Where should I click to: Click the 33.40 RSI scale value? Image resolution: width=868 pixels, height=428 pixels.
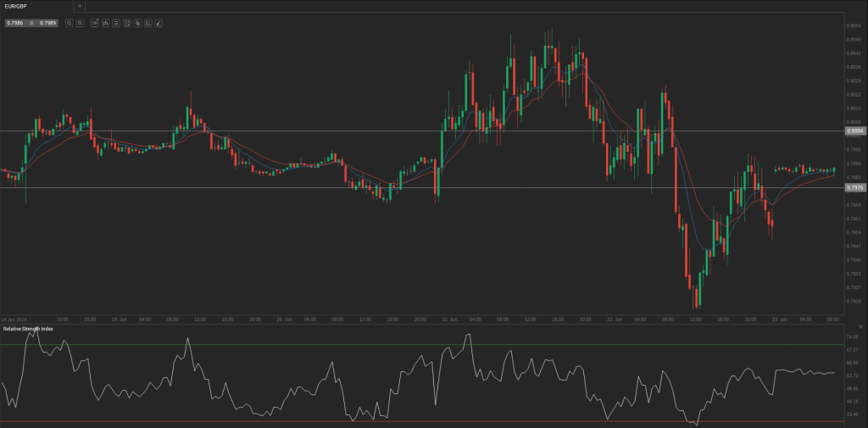[x=854, y=414]
